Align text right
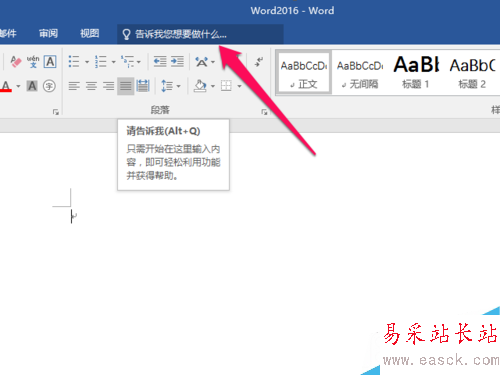 pyautogui.click(x=108, y=86)
